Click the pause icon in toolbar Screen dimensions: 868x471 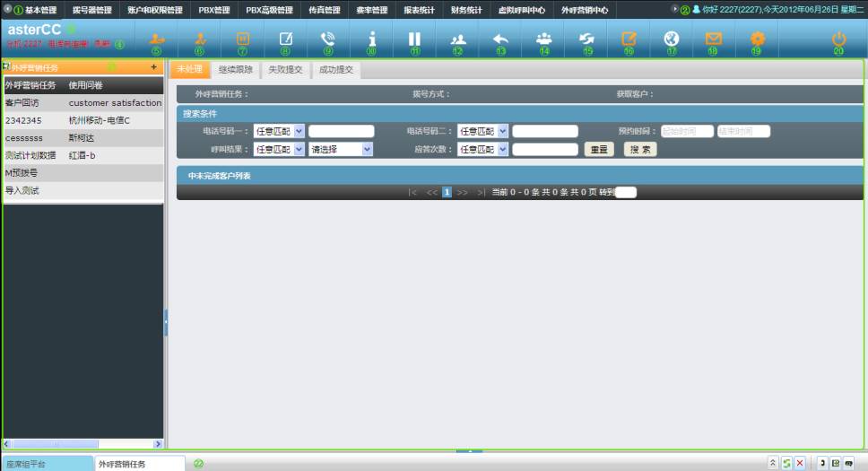click(x=414, y=39)
